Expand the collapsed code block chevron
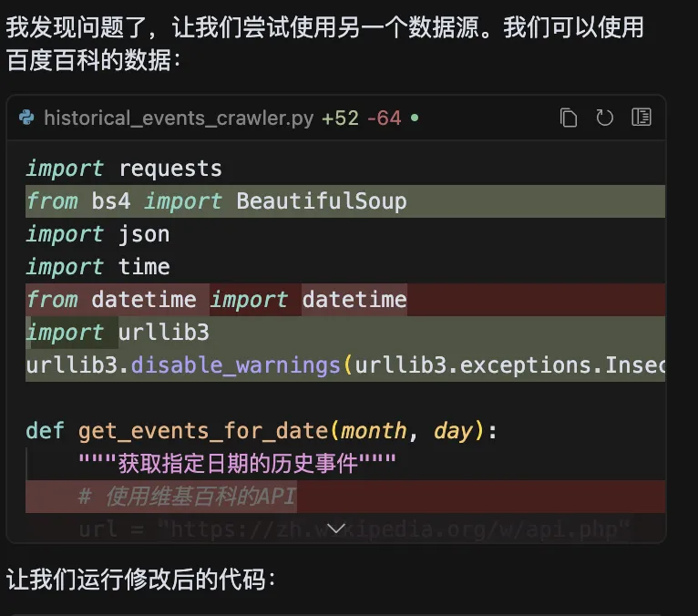 336,528
